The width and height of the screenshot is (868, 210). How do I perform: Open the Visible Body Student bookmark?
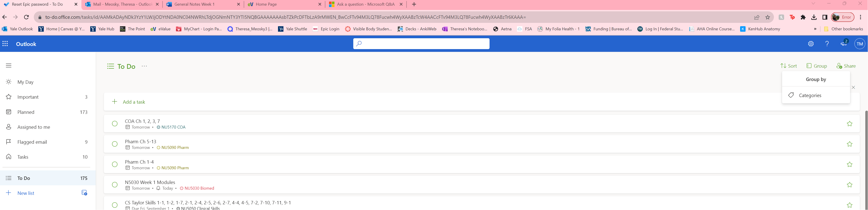[x=368, y=29]
